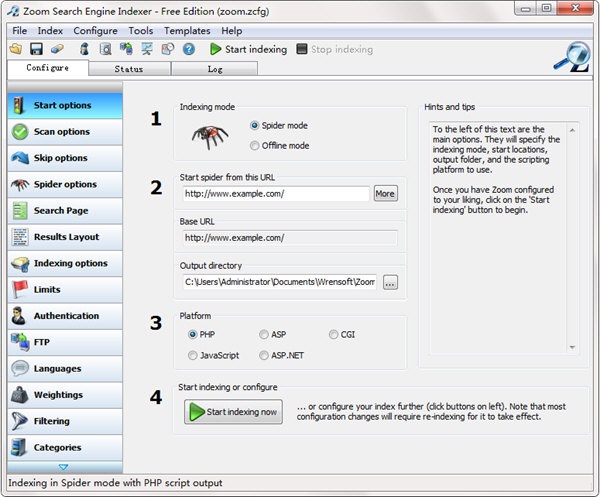Screen dimensions: 600x497
Task: Click the scheduler clock toolbar icon
Action: (x=168, y=49)
